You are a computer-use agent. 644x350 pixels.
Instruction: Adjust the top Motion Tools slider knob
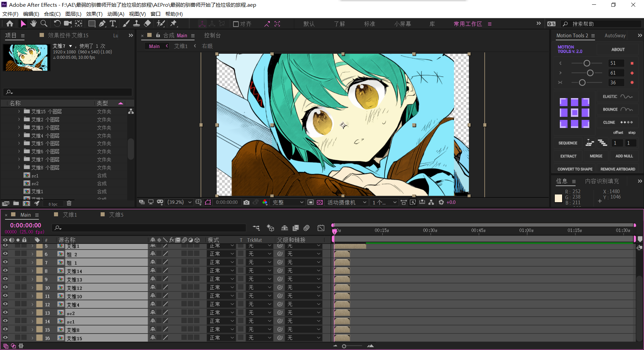(587, 63)
